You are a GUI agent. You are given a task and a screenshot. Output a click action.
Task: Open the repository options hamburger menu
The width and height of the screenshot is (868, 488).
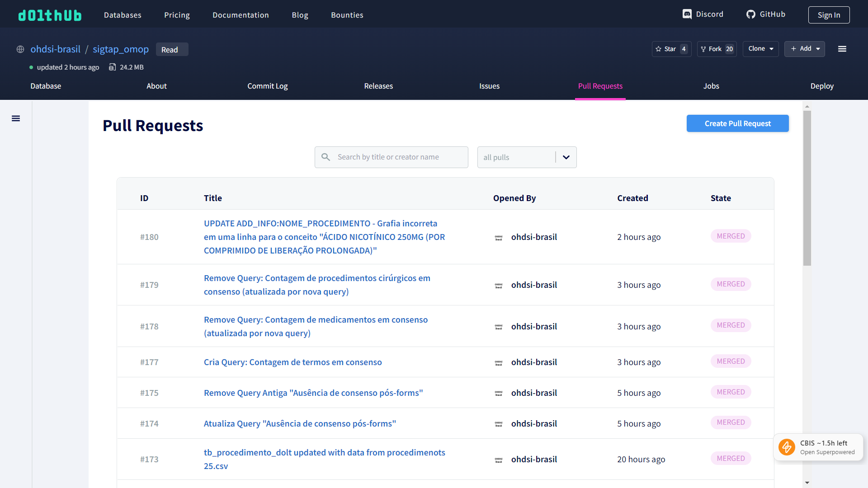842,49
